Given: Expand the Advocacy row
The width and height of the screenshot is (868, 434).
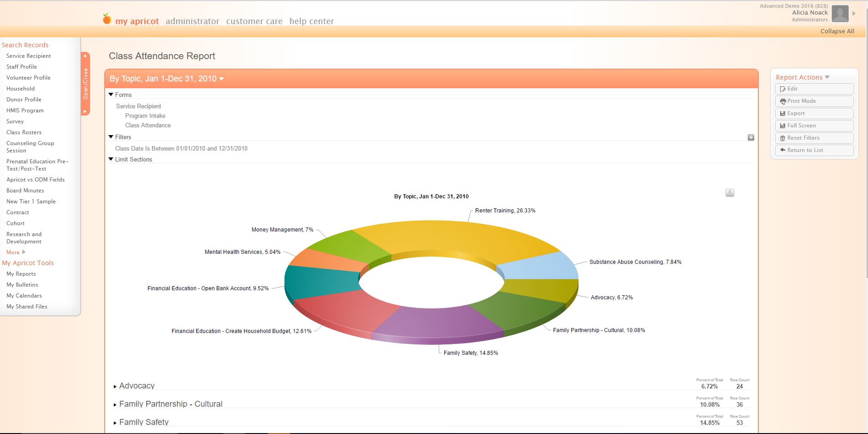Looking at the screenshot, I should 115,386.
